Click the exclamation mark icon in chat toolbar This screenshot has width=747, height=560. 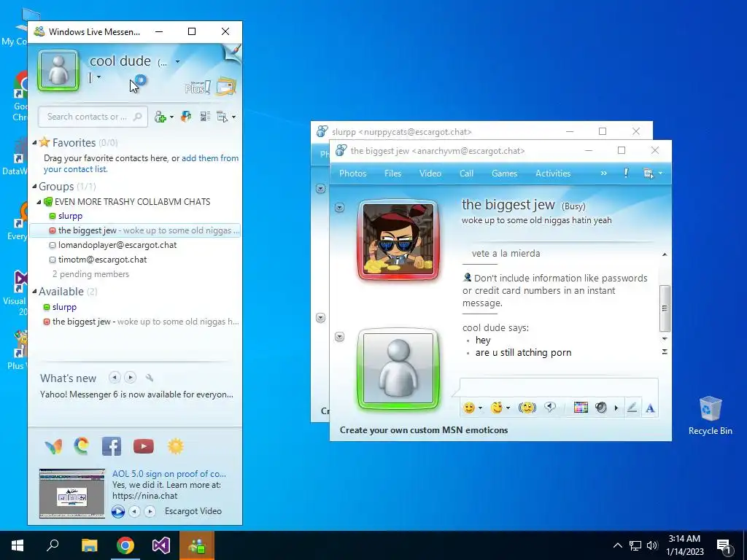pos(626,174)
